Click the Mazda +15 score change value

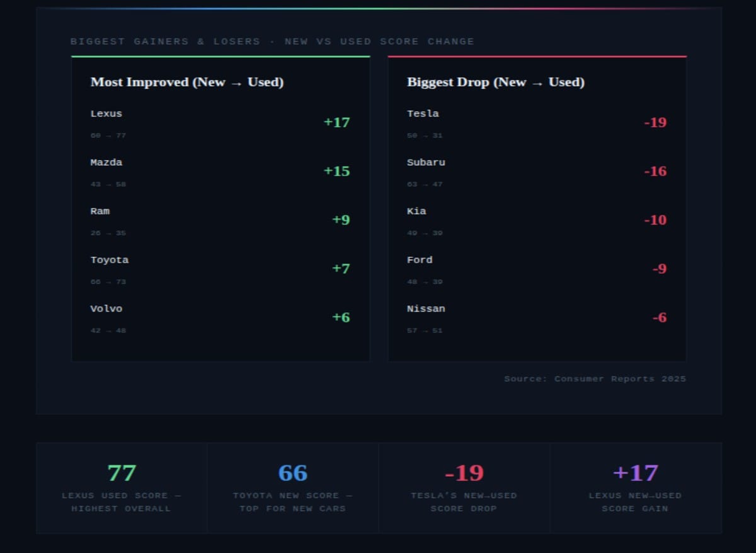pyautogui.click(x=336, y=172)
